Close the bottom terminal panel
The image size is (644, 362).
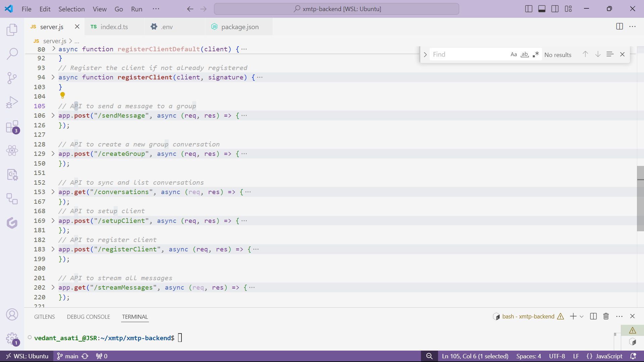click(x=632, y=316)
